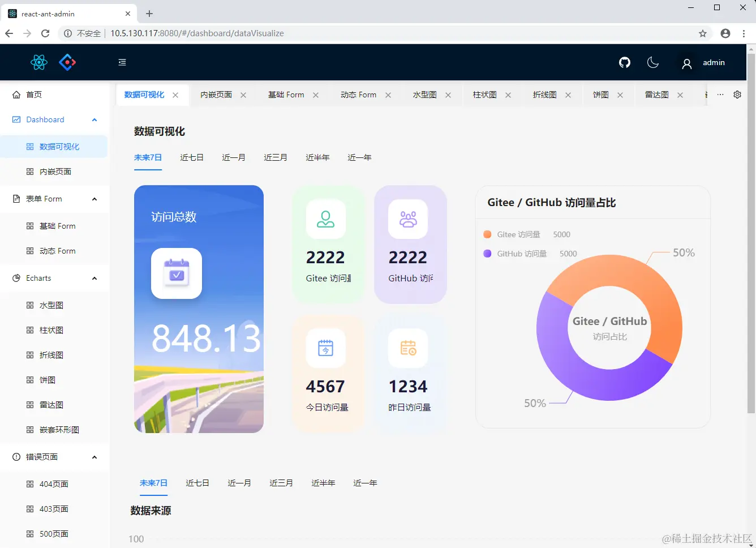Select 近半年 in the lower range tabs
This screenshot has width=756, height=548.
pos(323,483)
